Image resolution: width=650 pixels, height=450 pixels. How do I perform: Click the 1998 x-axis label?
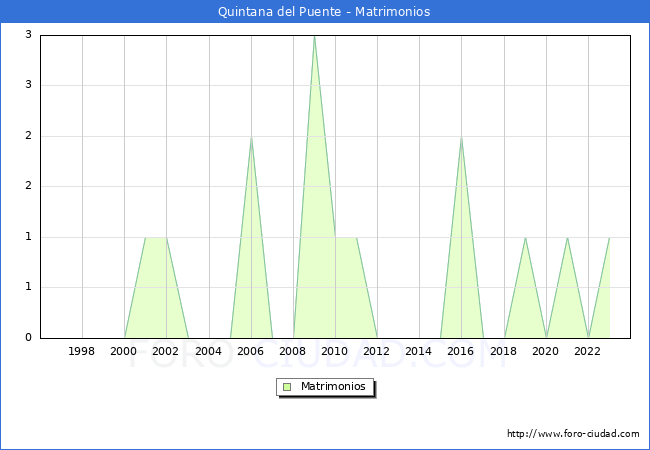[x=82, y=351]
